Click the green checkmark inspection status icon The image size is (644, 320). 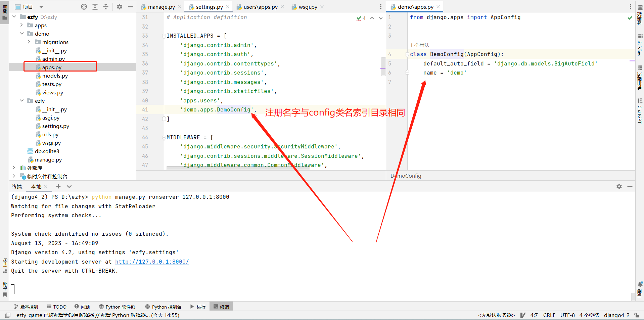(630, 18)
